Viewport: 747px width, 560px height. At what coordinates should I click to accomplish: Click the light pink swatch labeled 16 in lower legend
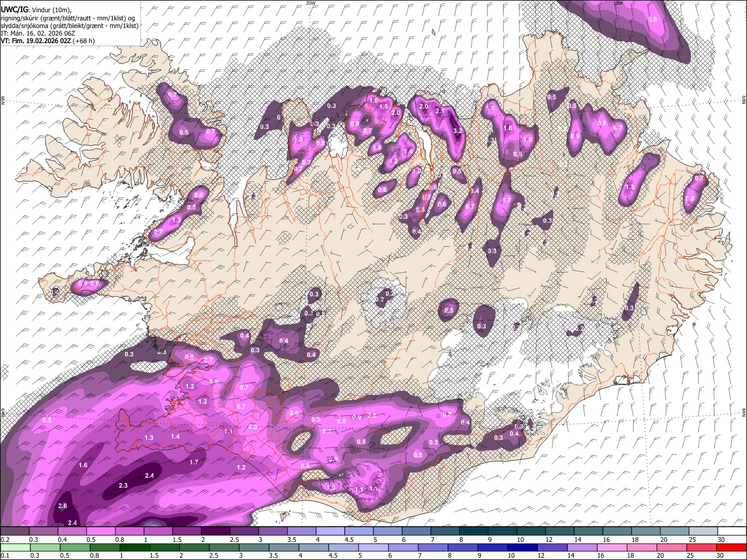[x=612, y=547]
